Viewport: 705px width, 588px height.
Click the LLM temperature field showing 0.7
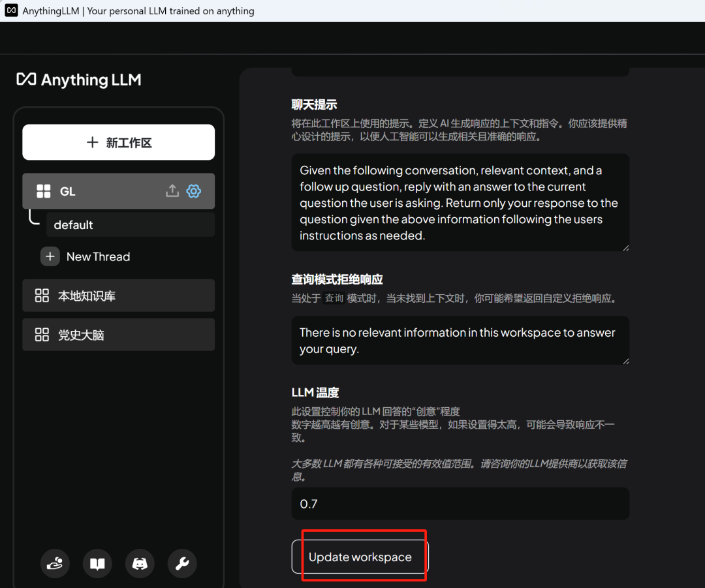click(460, 503)
